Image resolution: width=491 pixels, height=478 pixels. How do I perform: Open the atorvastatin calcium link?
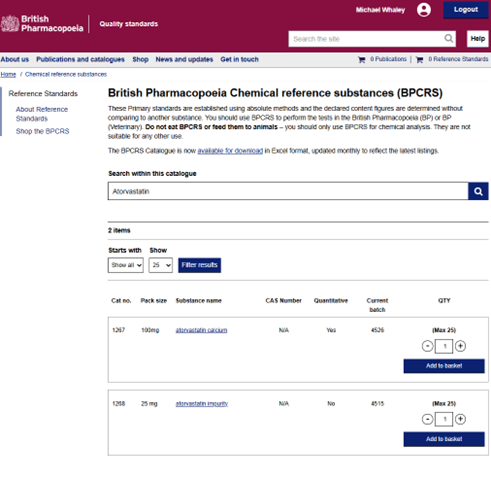pyautogui.click(x=201, y=330)
